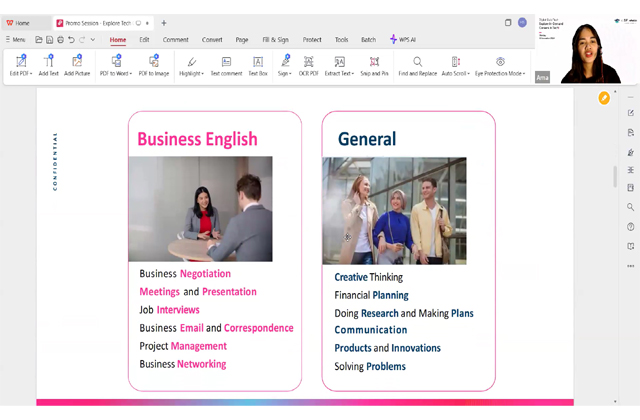Image resolution: width=640 pixels, height=420 pixels.
Task: Open a new tab with plus button
Action: [x=164, y=22]
